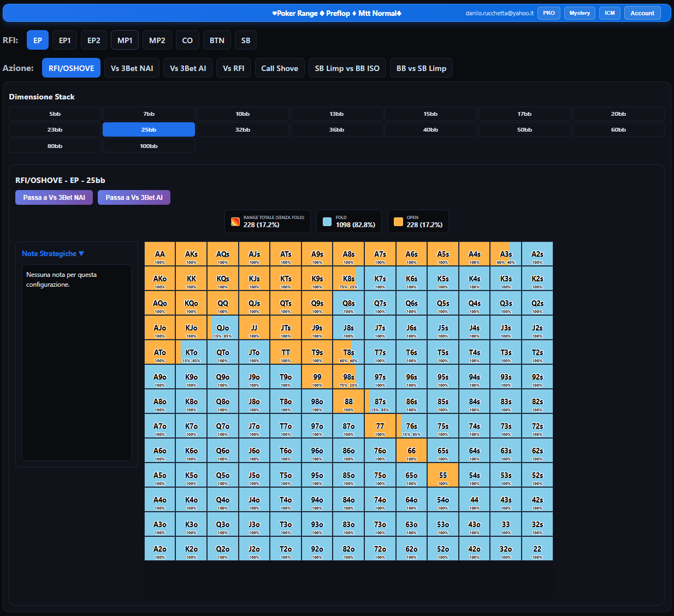The height and width of the screenshot is (616, 674).
Task: Click the blue Fold legend swatch
Action: click(x=327, y=222)
